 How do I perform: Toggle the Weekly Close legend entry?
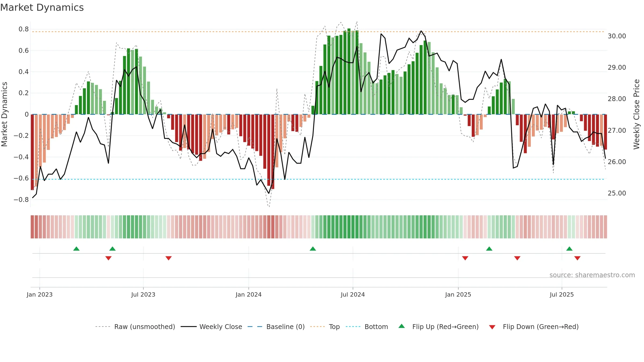[x=211, y=327]
